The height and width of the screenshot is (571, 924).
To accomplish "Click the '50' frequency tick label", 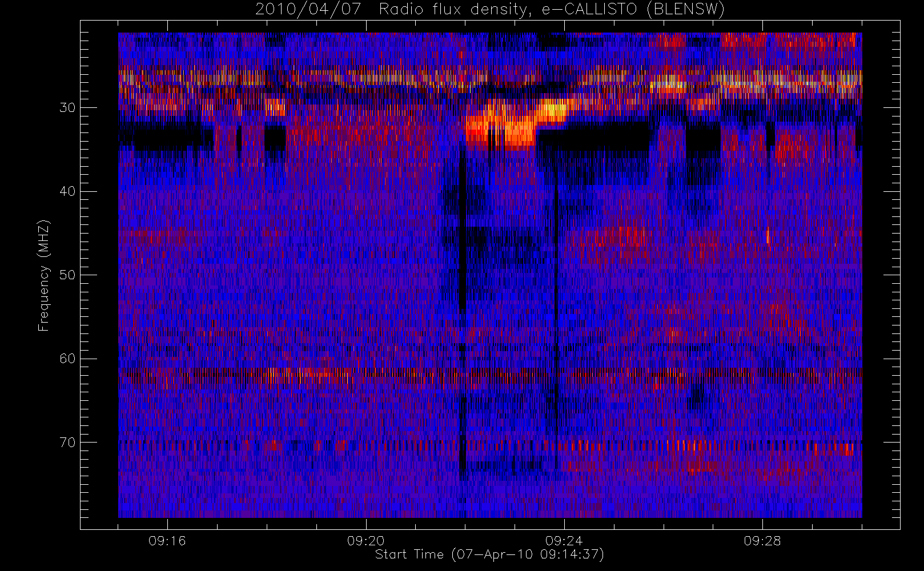I will point(67,275).
